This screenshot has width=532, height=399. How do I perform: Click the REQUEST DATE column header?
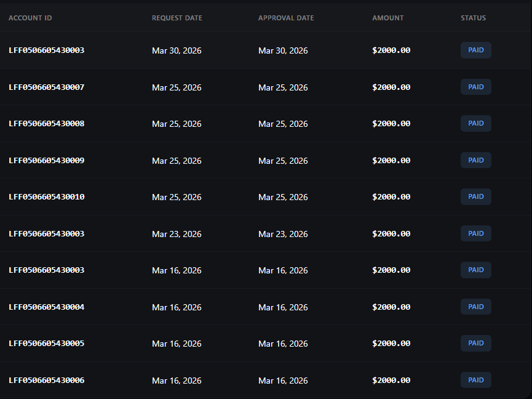click(177, 18)
